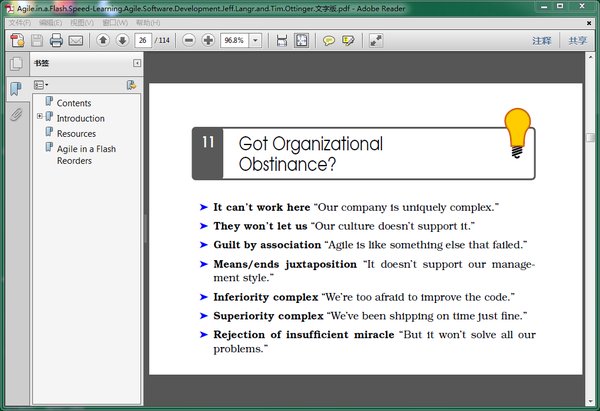The height and width of the screenshot is (411, 600).
Task: Go to next page with down arrow
Action: tap(122, 40)
